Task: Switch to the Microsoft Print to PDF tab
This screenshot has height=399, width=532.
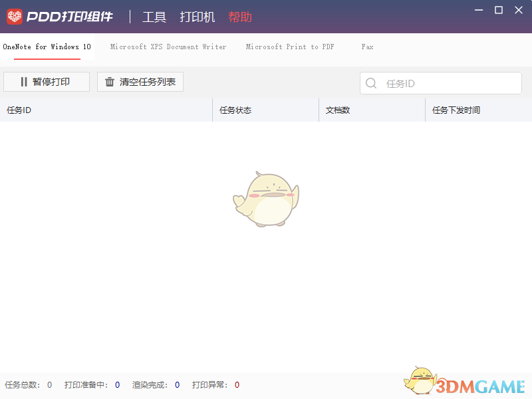Action: pos(290,47)
